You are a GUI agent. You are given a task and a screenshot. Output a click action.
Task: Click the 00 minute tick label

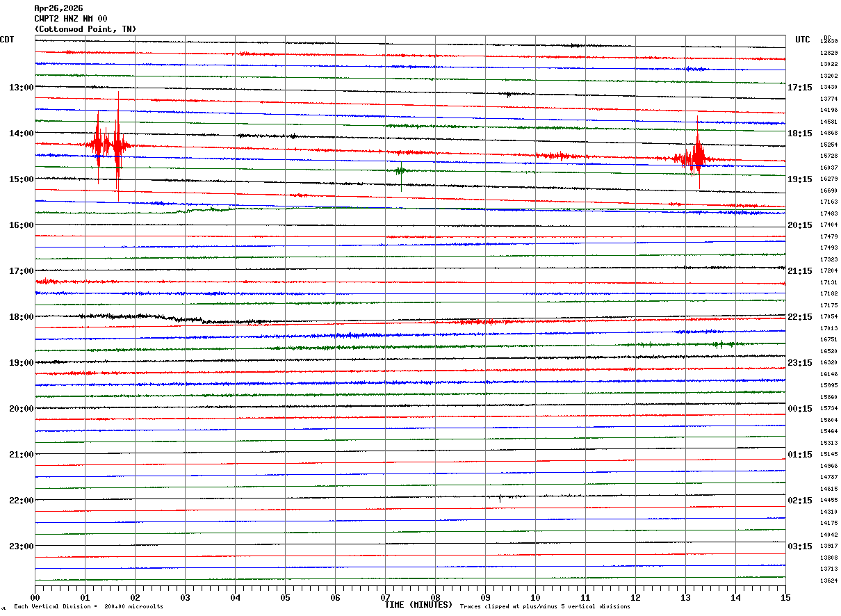[35, 597]
